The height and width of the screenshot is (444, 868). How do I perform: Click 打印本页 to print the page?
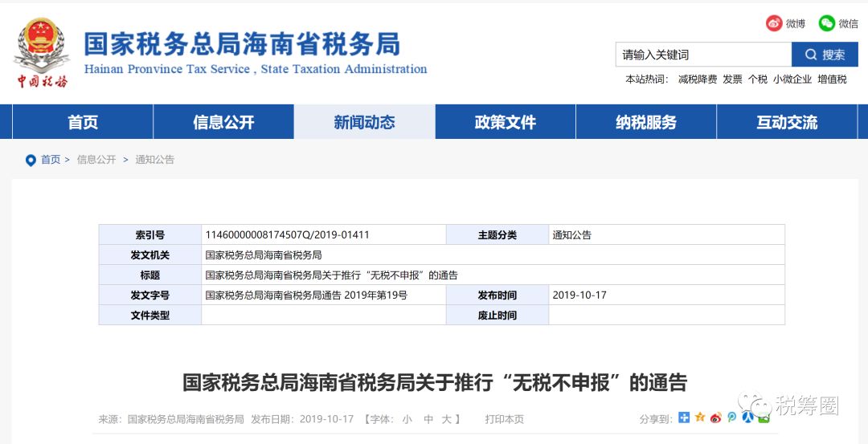504,419
